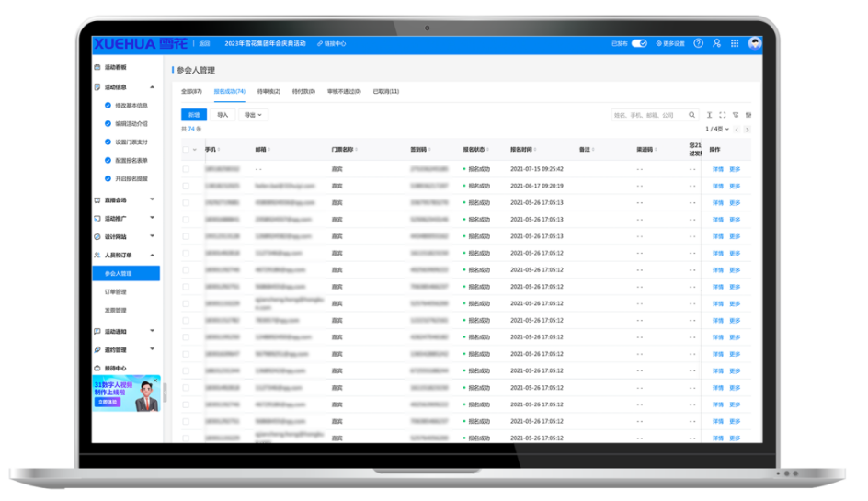Click check icon beside 编辑活动介绍
This screenshot has width=868, height=501.
tap(108, 124)
